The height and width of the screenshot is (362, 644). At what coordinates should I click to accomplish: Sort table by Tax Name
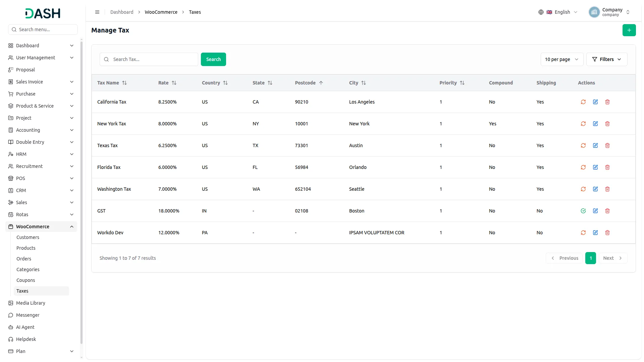pyautogui.click(x=112, y=83)
